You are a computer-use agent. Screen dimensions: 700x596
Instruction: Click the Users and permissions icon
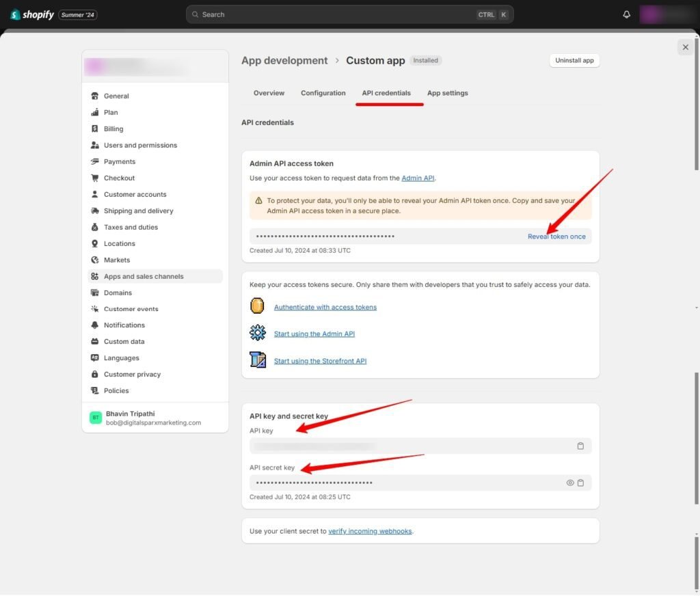click(94, 145)
